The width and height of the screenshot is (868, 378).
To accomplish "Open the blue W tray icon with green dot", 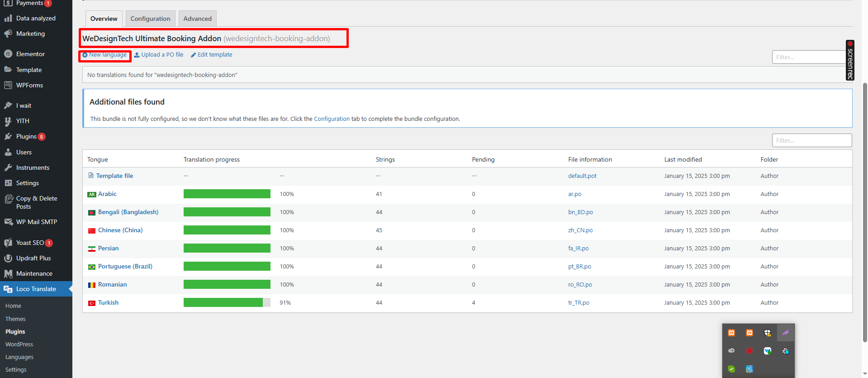I will click(x=768, y=351).
